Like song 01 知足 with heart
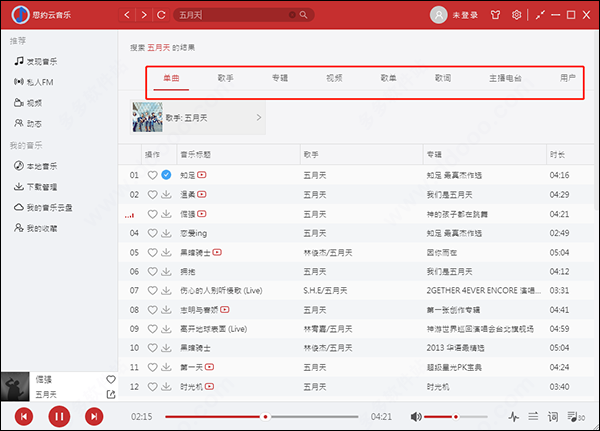Viewport: 600px width, 431px height. (153, 175)
